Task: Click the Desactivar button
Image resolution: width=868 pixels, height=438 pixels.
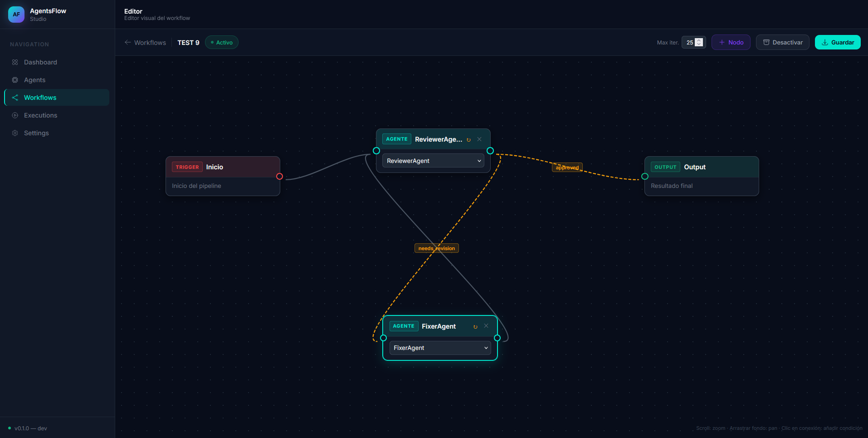Action: [783, 42]
